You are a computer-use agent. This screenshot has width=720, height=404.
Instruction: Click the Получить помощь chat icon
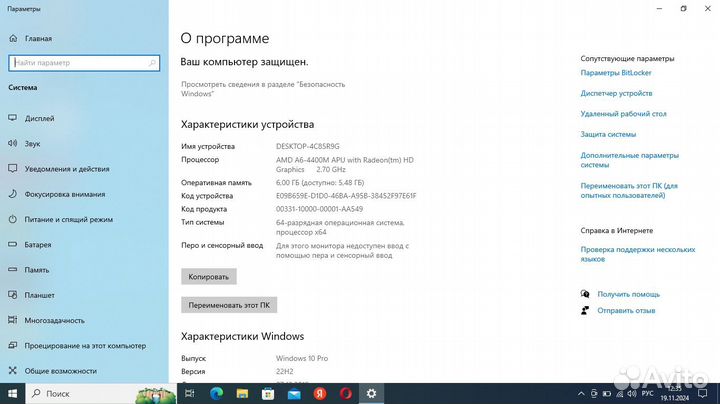(585, 294)
